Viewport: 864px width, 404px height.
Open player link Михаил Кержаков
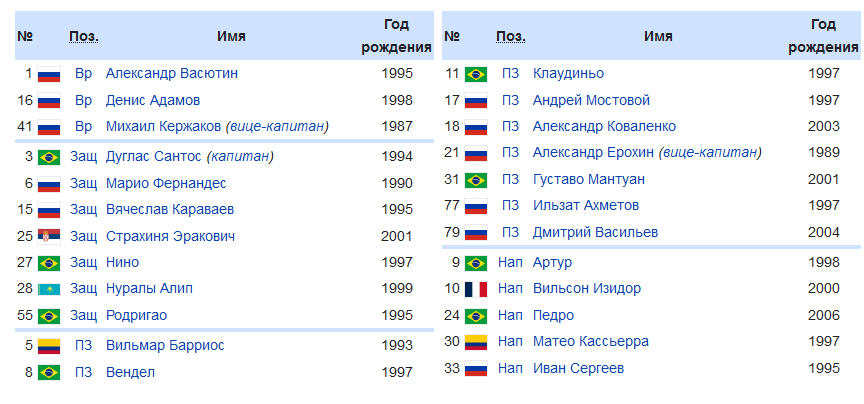coord(163,126)
